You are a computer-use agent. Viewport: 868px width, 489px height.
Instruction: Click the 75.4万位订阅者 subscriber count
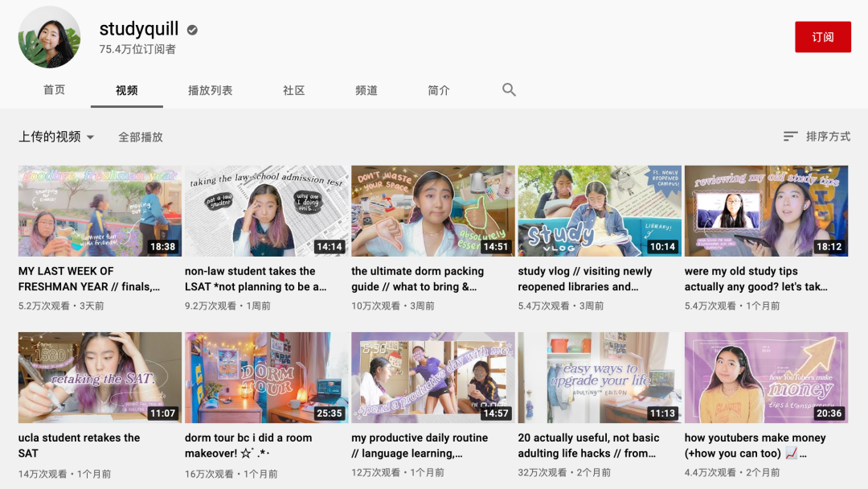click(137, 49)
